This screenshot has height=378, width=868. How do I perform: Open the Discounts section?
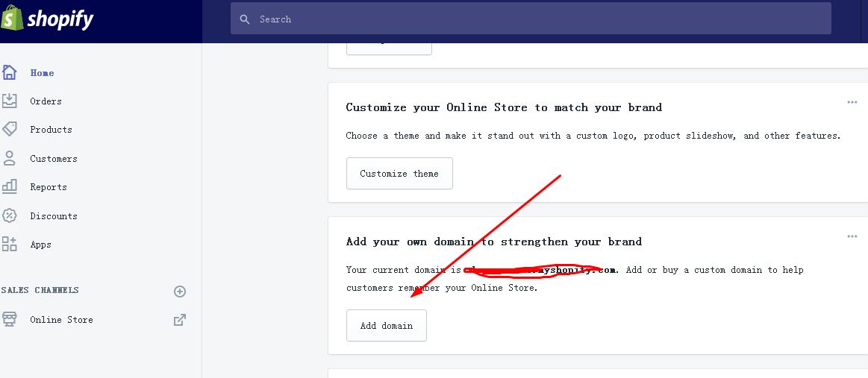[54, 216]
